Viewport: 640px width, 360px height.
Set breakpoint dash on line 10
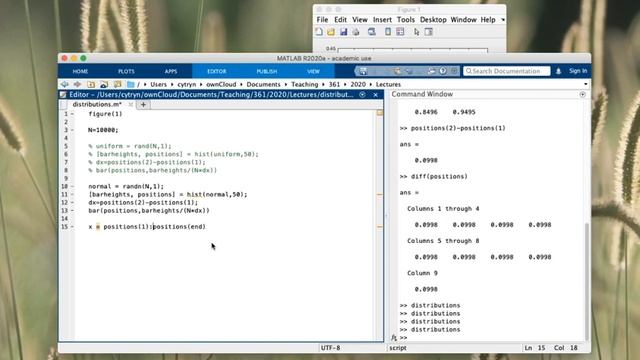73,187
